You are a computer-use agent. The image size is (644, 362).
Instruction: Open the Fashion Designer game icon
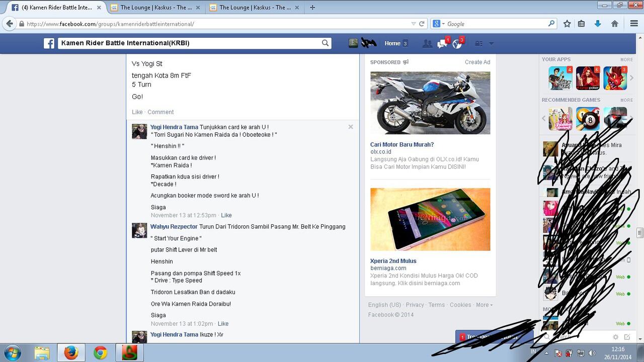560,119
